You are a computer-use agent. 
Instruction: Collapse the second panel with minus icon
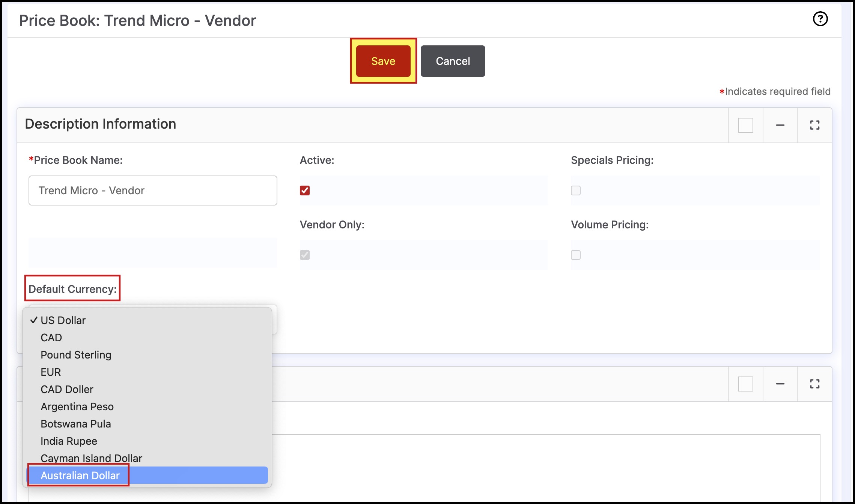[780, 384]
